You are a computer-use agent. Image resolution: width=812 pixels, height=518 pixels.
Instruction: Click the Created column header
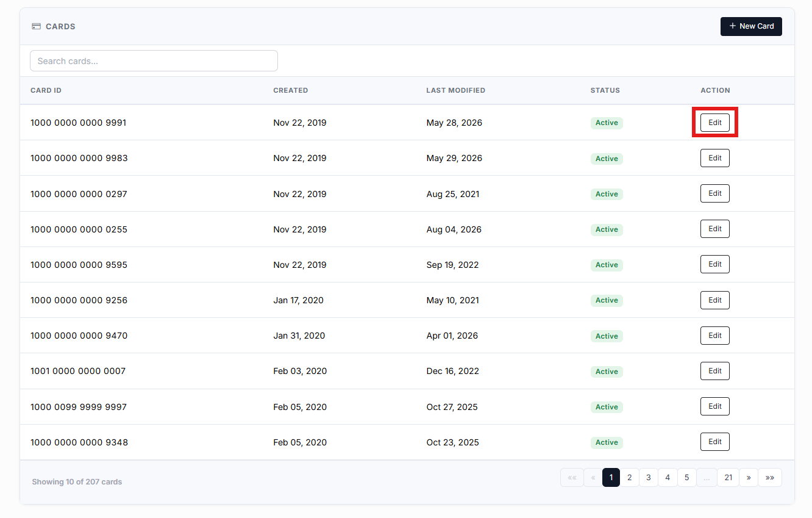coord(291,90)
